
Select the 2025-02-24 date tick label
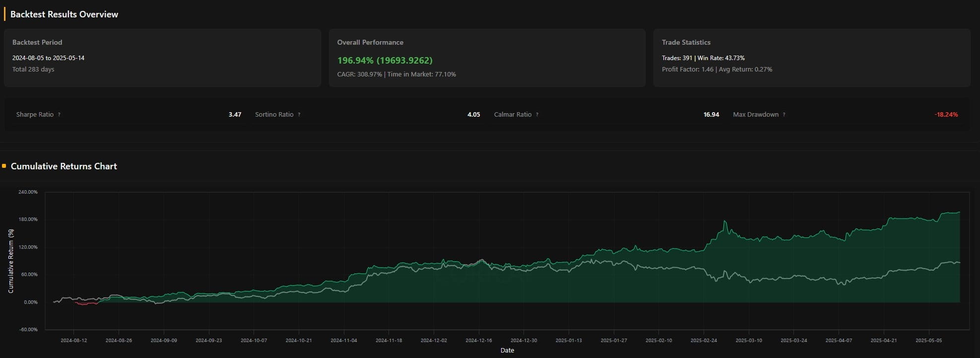coord(703,341)
